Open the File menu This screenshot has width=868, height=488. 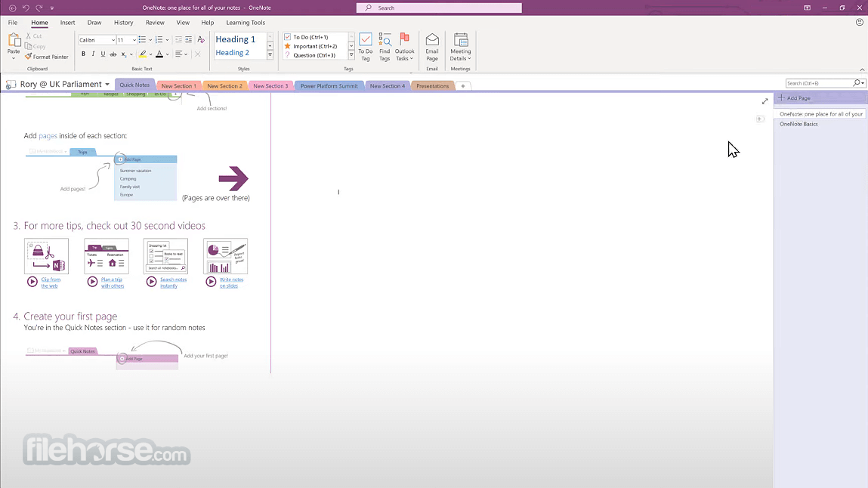[13, 23]
